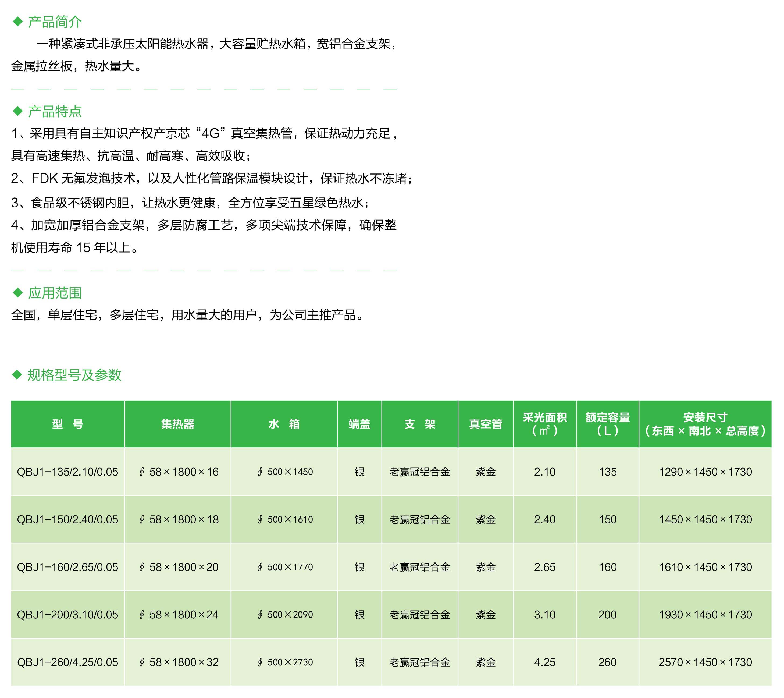
Task: Click 紫金 in the QBJ1-200 row
Action: click(x=486, y=614)
